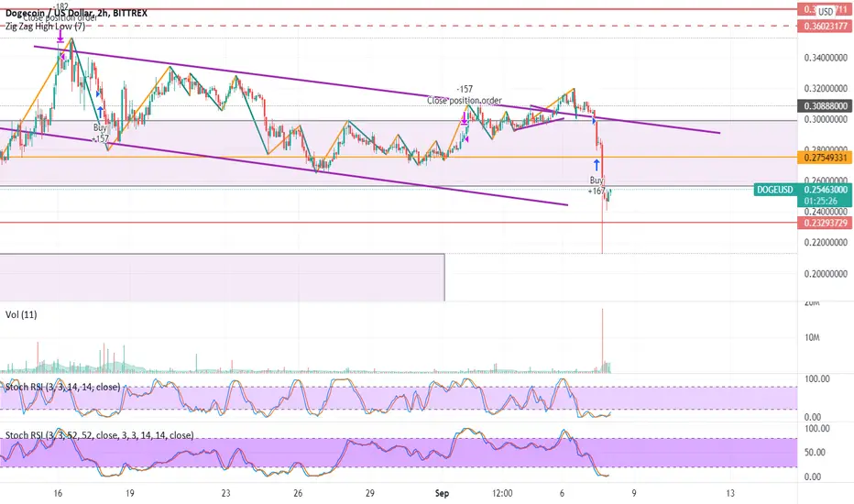The height and width of the screenshot is (504, 854).
Task: Select the Stoch RSI (3, 3, 14, 14, close) label
Action: click(x=62, y=387)
